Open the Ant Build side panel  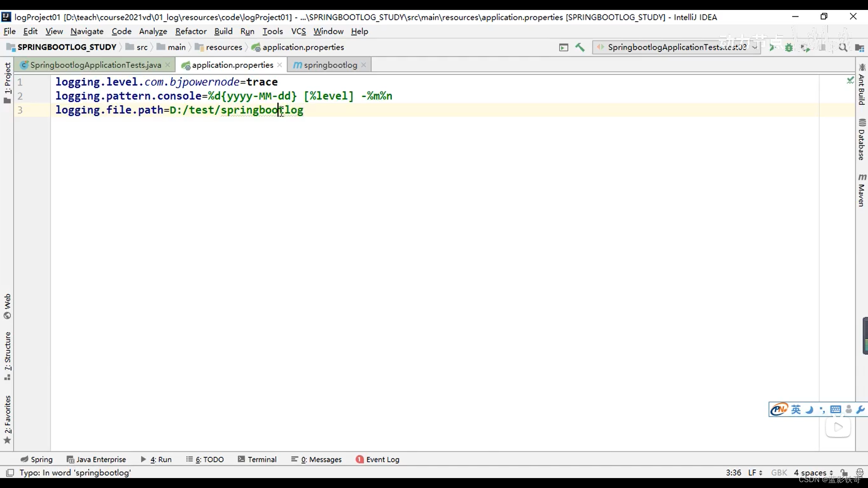point(862,84)
